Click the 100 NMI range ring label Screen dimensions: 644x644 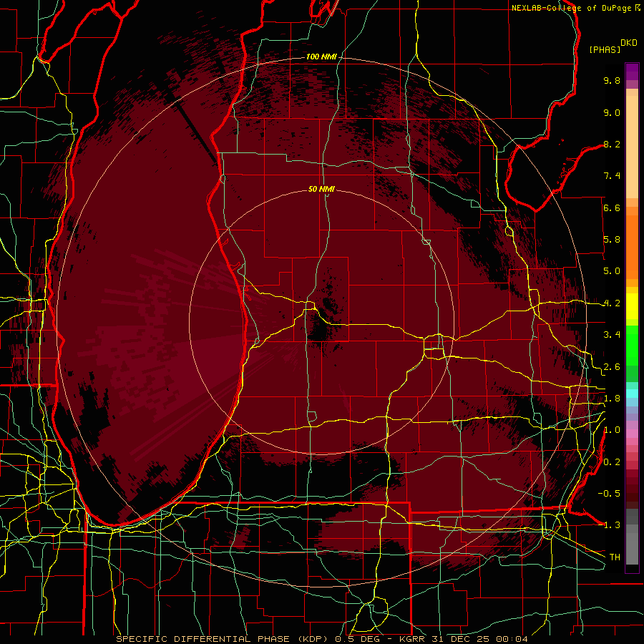321,57
